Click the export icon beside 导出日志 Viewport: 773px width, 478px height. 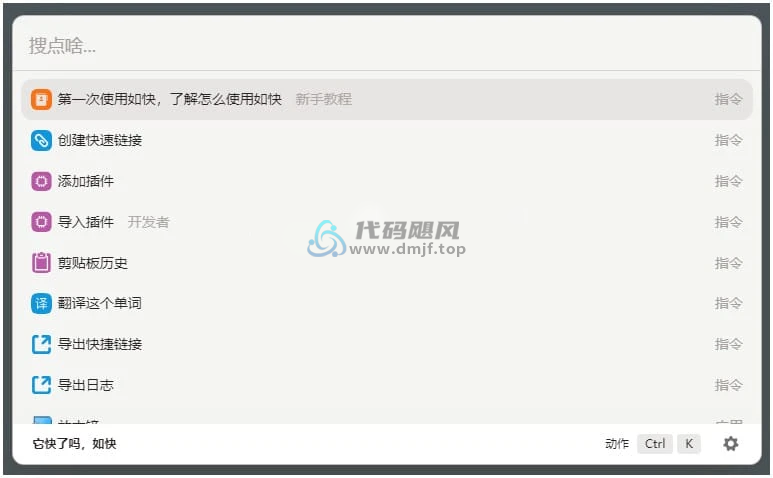(41, 385)
